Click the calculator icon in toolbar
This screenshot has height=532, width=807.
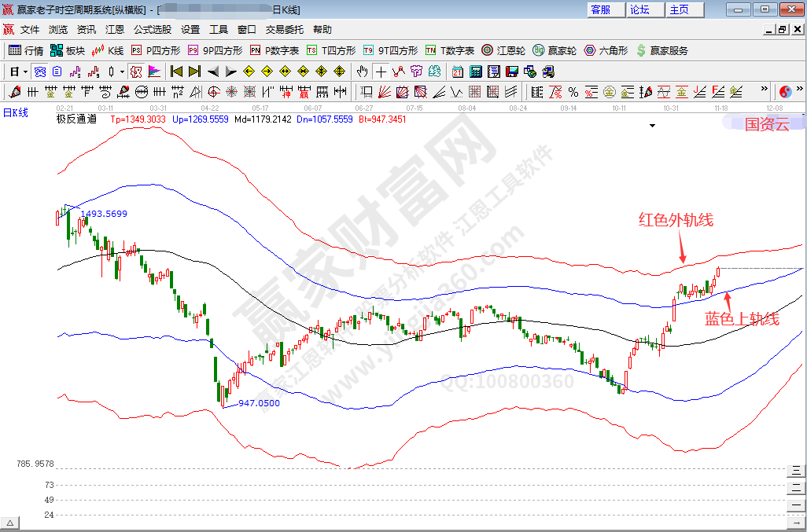[x=475, y=72]
